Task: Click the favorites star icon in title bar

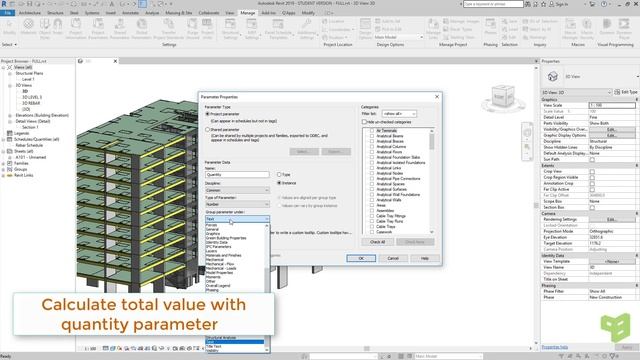Action: (543, 4)
